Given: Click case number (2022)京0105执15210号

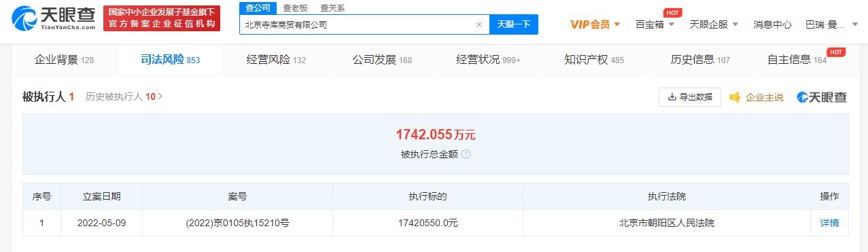Looking at the screenshot, I should 237,223.
